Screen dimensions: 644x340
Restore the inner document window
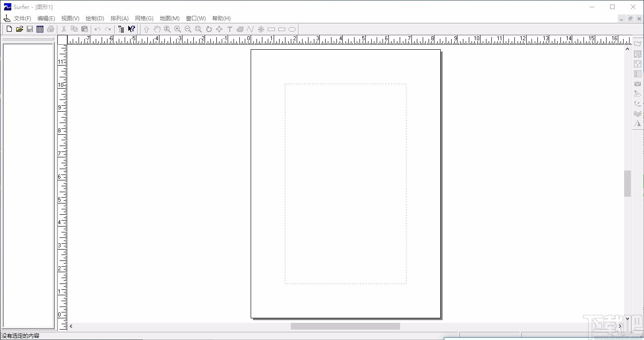(630, 19)
